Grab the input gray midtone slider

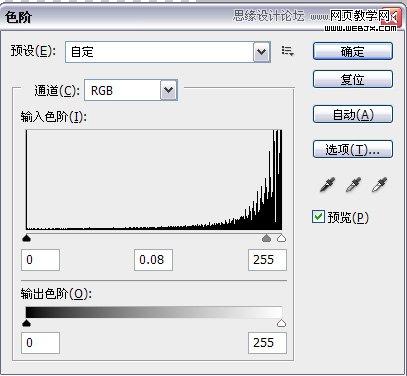(x=266, y=238)
